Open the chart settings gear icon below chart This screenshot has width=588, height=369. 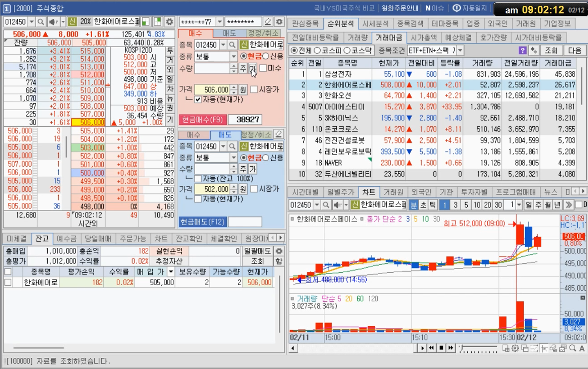pos(515,348)
